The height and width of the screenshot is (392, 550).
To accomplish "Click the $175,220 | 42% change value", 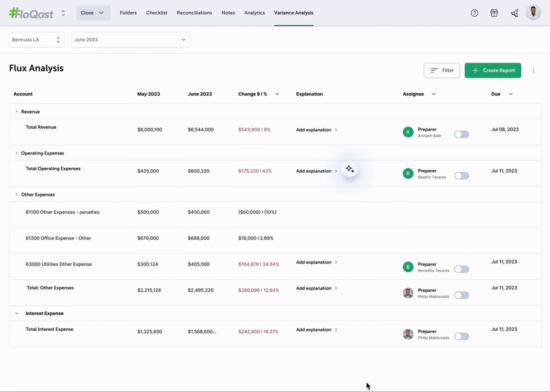I will [x=255, y=171].
